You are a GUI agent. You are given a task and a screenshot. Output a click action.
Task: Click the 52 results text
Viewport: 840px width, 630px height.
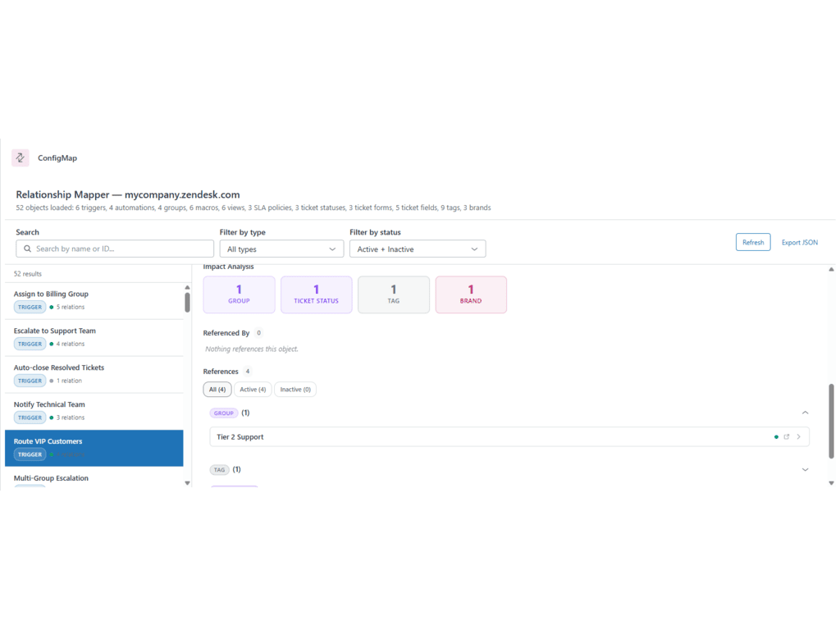coord(27,274)
